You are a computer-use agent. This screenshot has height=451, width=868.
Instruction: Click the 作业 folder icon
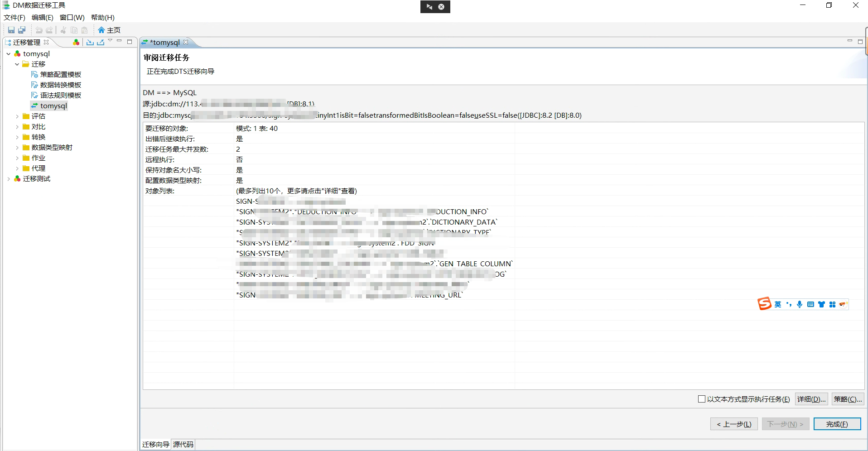click(x=26, y=158)
